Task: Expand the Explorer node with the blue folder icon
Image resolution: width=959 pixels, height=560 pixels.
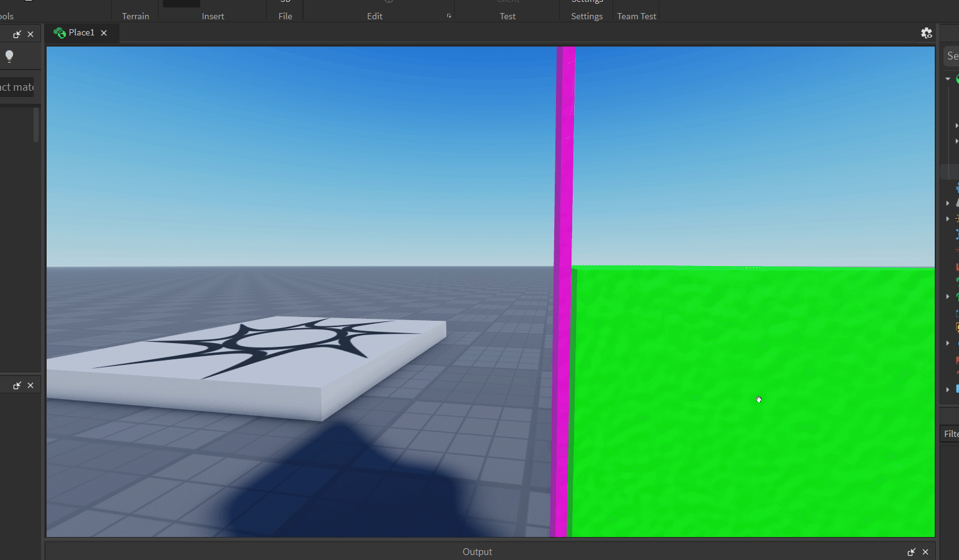Action: (x=948, y=390)
